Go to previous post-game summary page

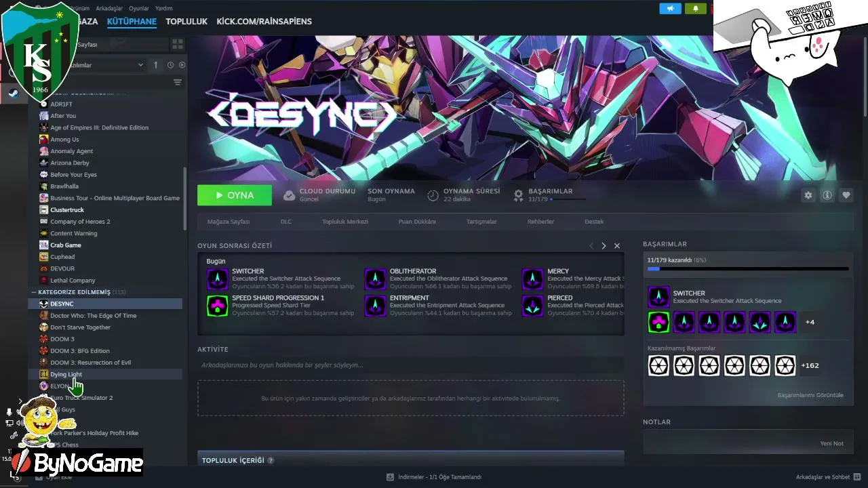[x=591, y=245]
